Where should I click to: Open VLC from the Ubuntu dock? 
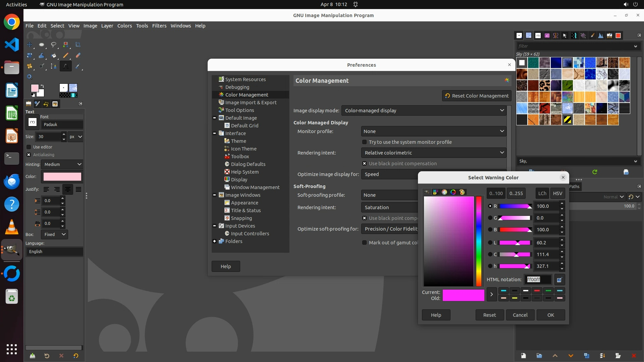[12, 227]
